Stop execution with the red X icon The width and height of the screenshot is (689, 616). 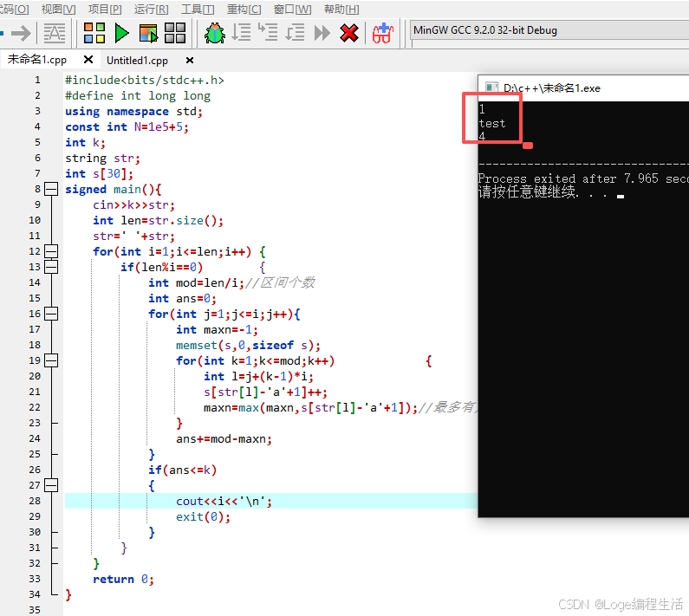click(349, 33)
